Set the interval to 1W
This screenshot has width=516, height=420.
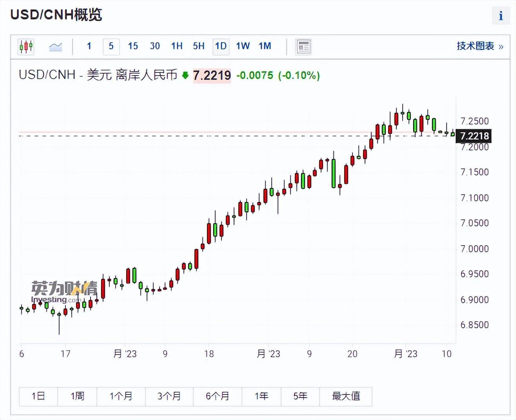(x=243, y=46)
